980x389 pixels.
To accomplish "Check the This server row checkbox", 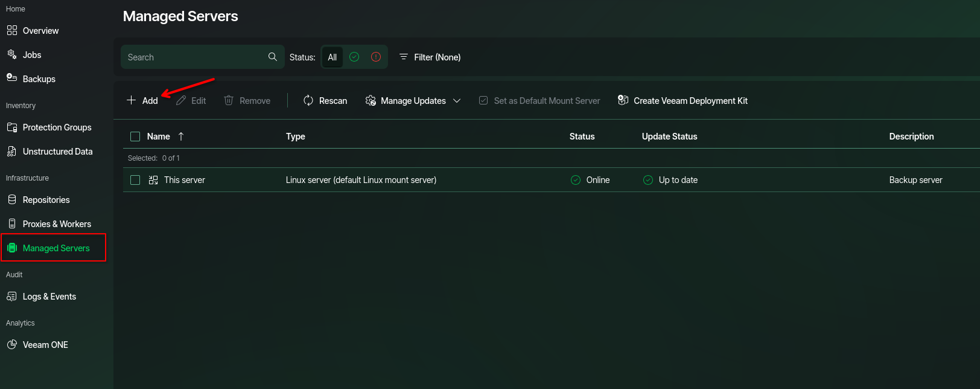I will [135, 180].
